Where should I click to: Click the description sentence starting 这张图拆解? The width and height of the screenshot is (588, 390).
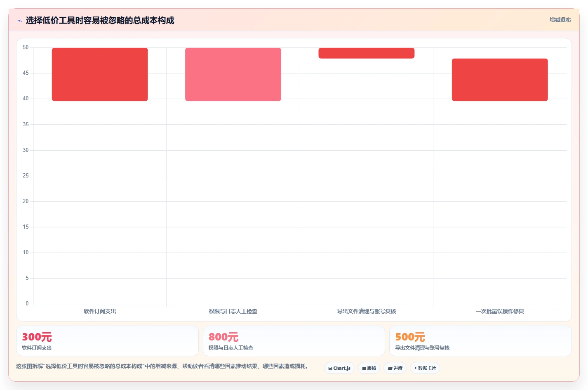coord(162,366)
